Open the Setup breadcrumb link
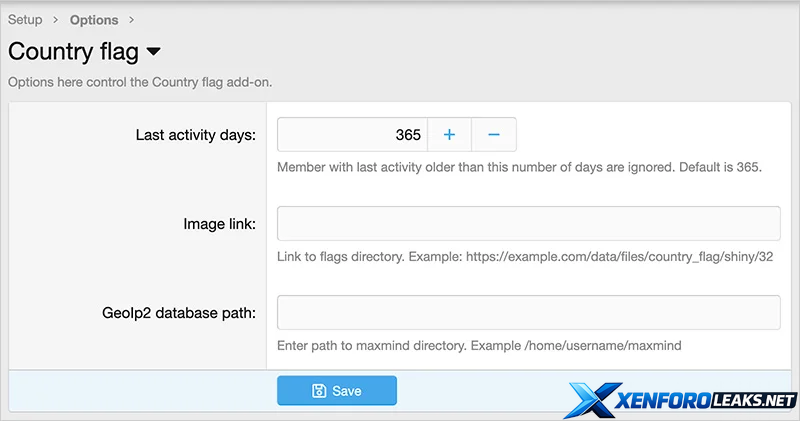This screenshot has width=800, height=421. tap(25, 20)
